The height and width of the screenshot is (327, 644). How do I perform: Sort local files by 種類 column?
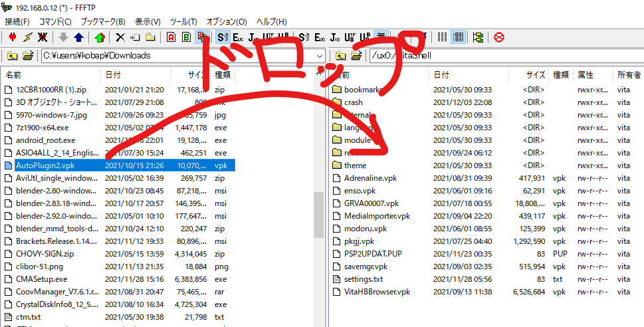[222, 74]
